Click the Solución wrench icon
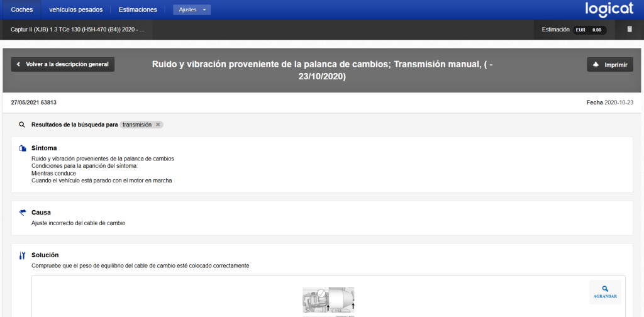Screen dimensions: 644x317 tap(23, 255)
